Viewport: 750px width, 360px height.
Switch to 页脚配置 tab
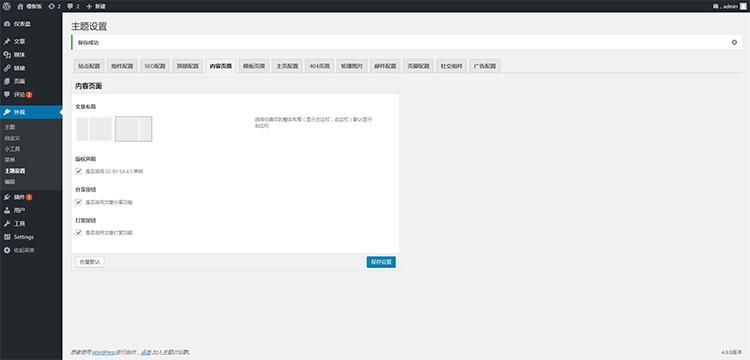(x=419, y=66)
